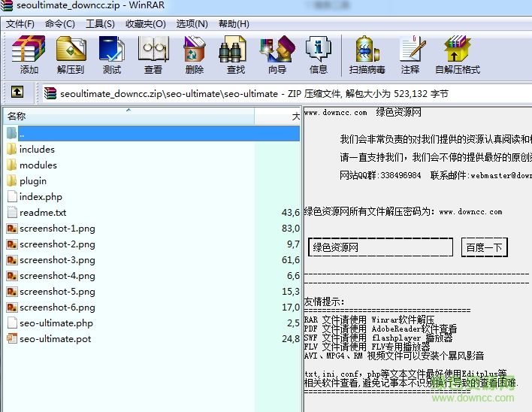
Task: Click the 查看 (View) toolbar icon
Action: tap(153, 49)
